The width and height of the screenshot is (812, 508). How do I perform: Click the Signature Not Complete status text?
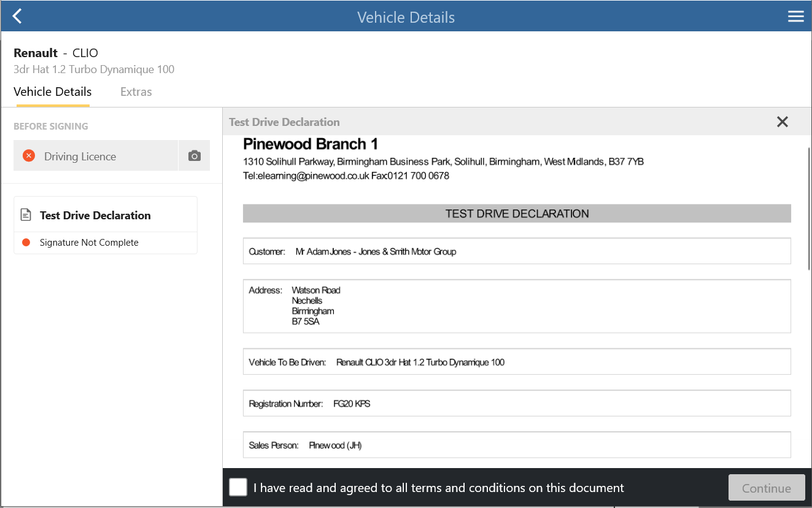pos(89,243)
